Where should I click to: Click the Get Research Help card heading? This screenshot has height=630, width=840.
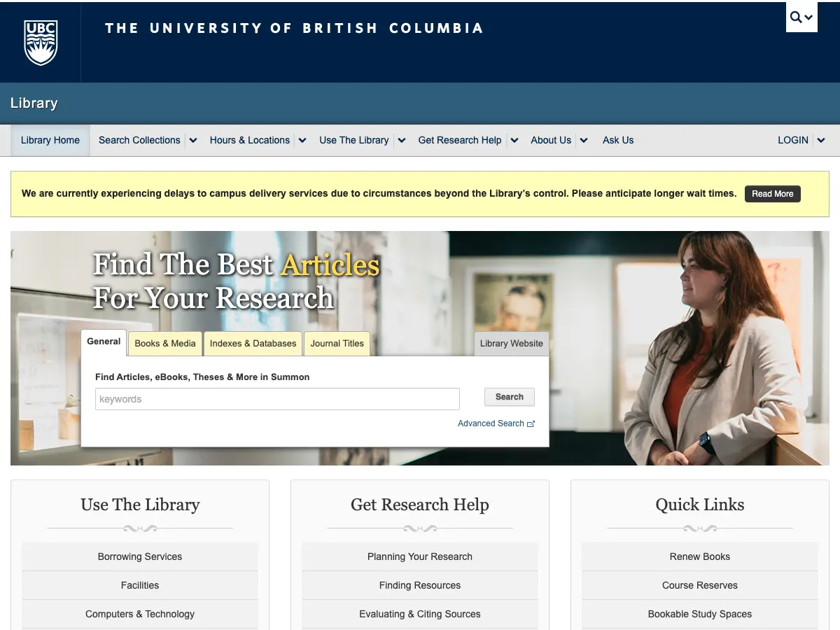420,505
